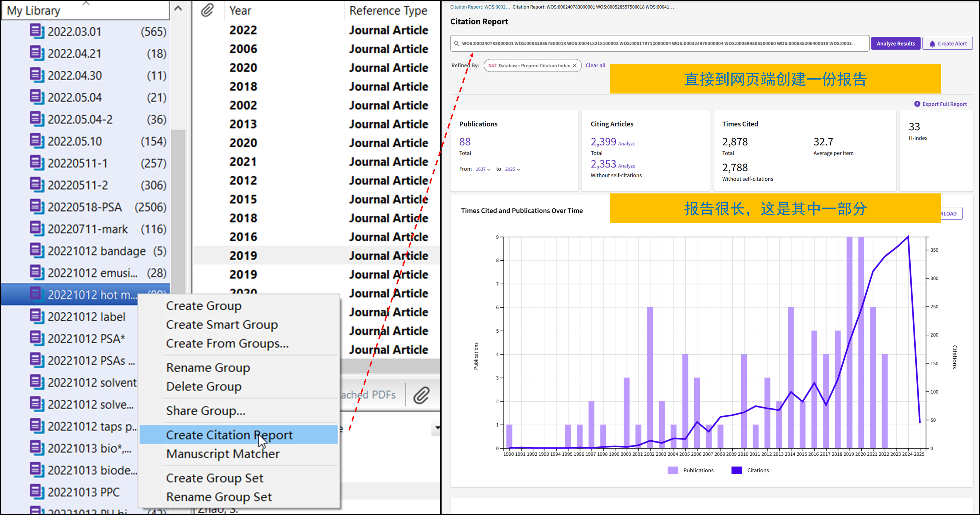Image resolution: width=980 pixels, height=515 pixels.
Task: Remove the Preprint Citation Index filter chip
Action: [x=574, y=66]
